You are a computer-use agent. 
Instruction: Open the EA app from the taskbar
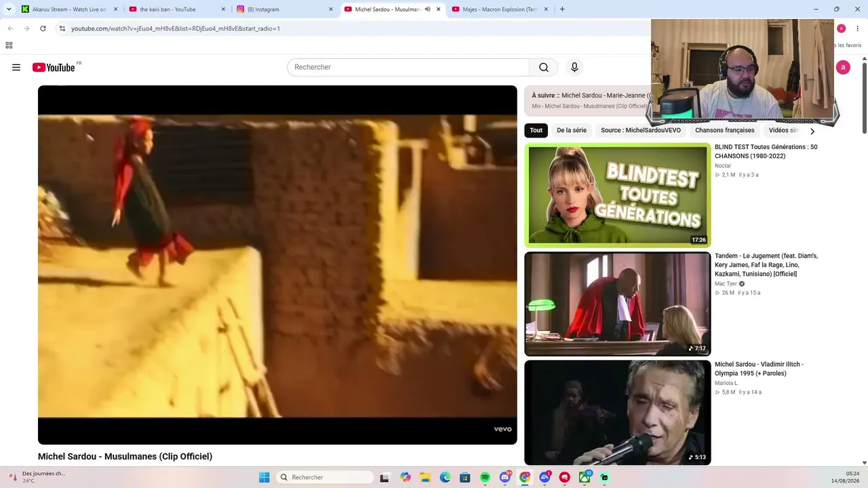point(545,477)
